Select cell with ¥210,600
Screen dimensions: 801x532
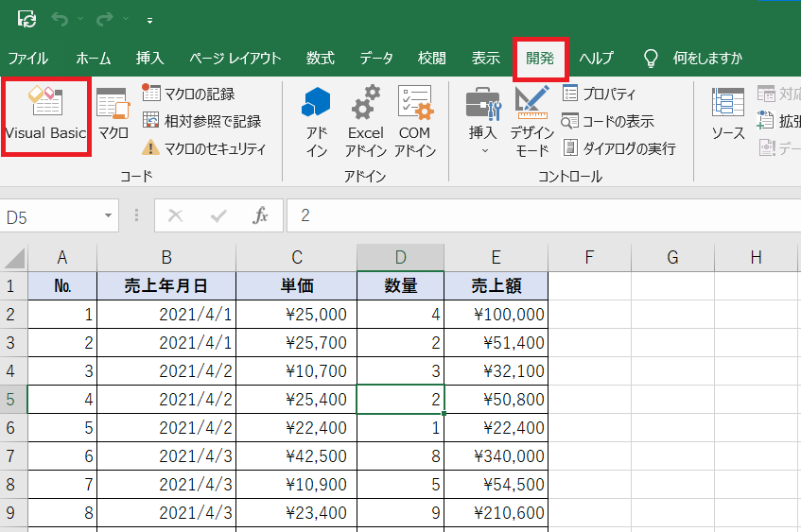(496, 512)
